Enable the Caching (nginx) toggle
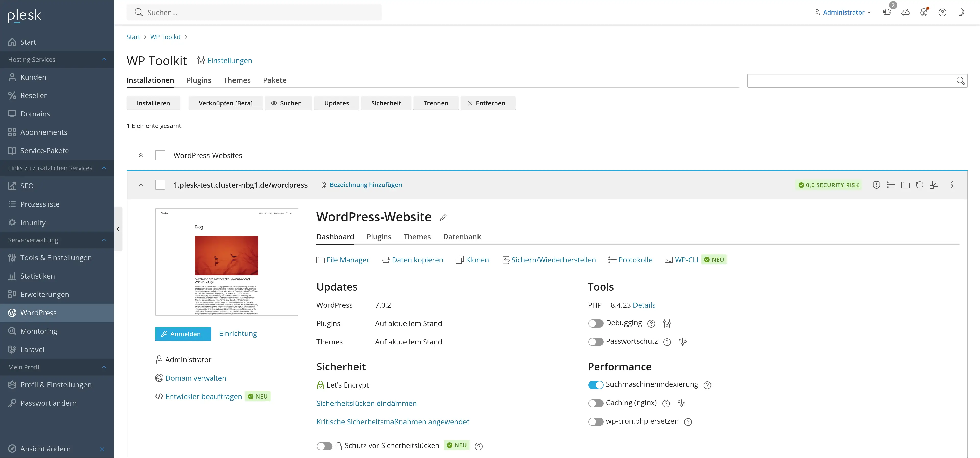 pyautogui.click(x=595, y=403)
